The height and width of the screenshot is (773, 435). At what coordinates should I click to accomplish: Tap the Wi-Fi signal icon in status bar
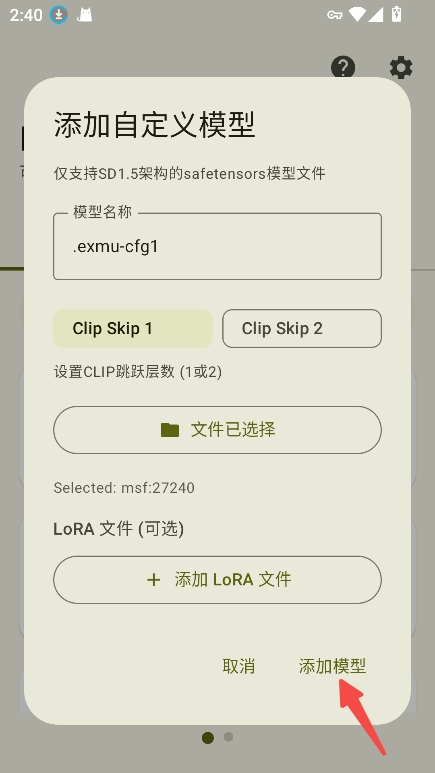click(357, 14)
